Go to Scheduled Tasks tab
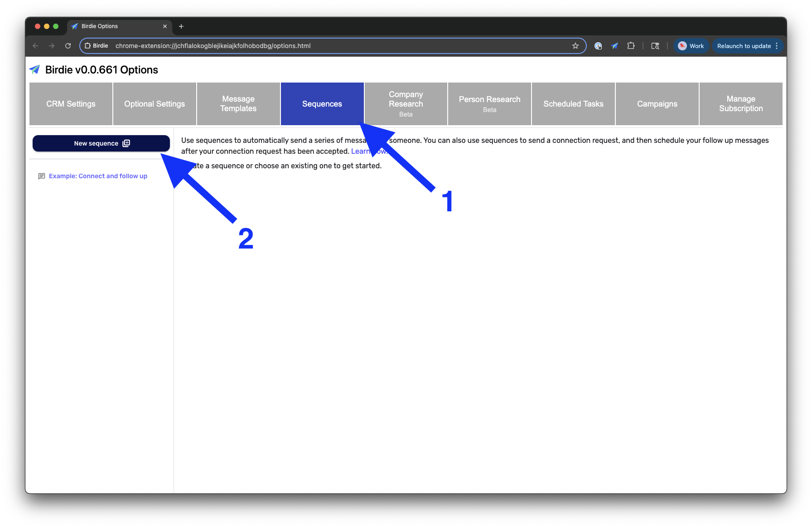The height and width of the screenshot is (527, 812). point(573,104)
